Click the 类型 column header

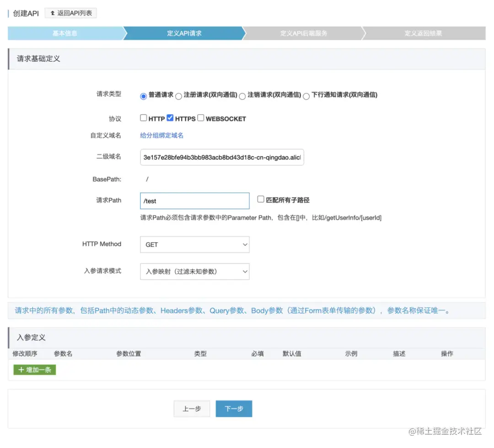(200, 353)
